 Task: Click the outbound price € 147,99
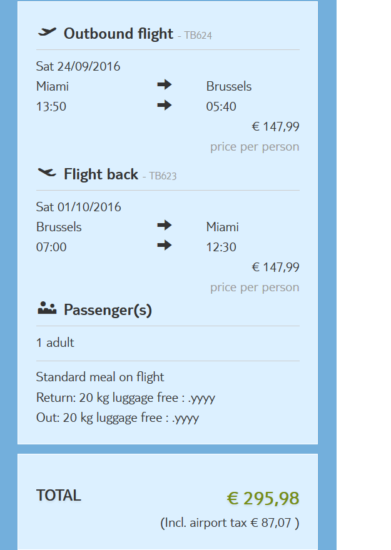point(275,127)
